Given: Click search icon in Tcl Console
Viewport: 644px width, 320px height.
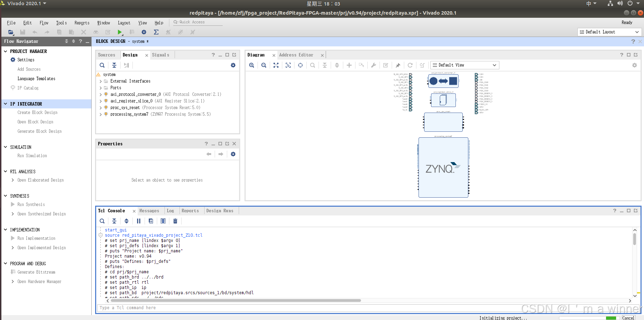Looking at the screenshot, I should 102,221.
